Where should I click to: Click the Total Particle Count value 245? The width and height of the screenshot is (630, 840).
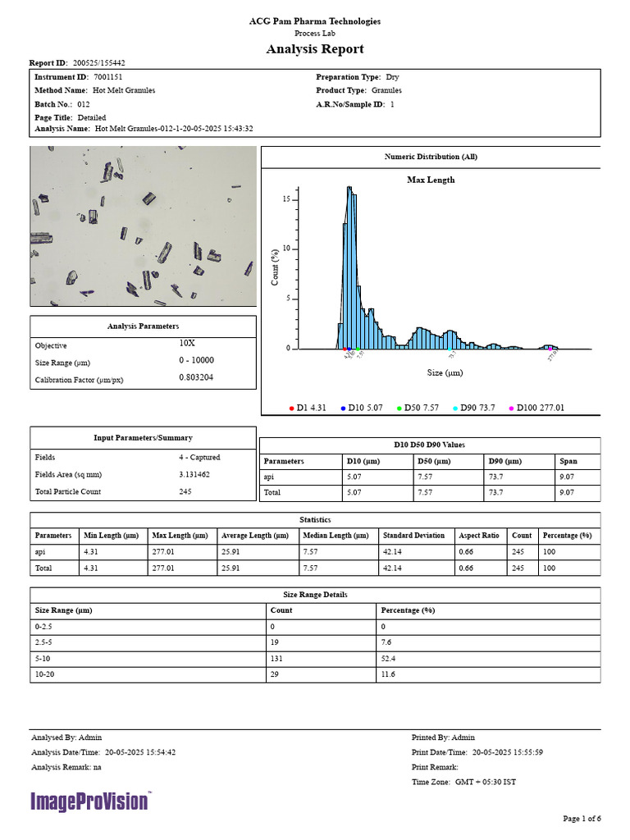click(x=185, y=491)
